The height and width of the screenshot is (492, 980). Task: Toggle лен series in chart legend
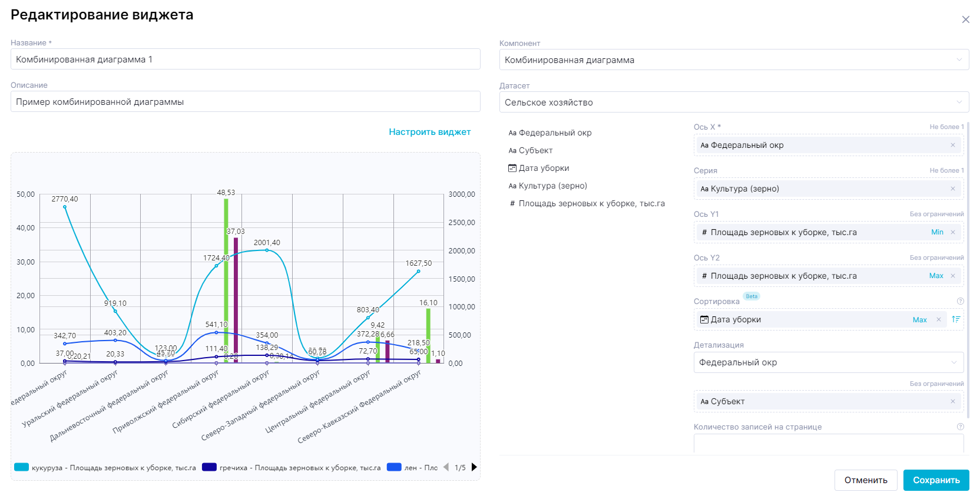(412, 468)
